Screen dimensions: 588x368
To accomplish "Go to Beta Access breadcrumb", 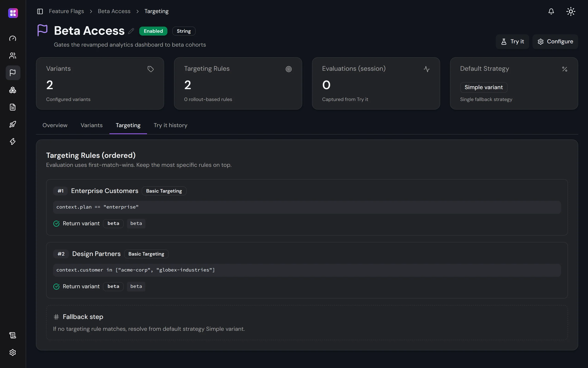I will 114,11.
